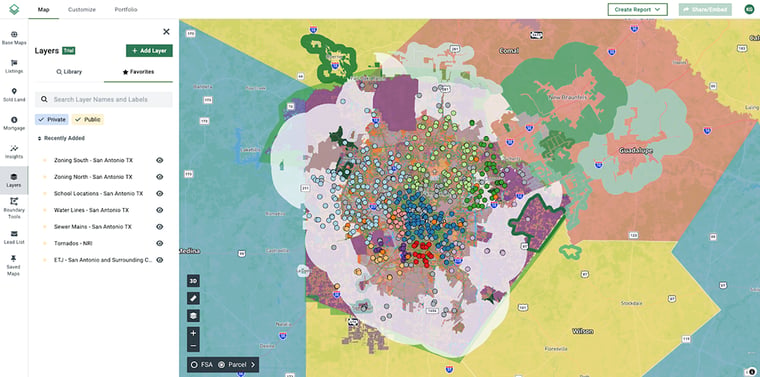Click the New Braunfels label on map

tap(568, 97)
